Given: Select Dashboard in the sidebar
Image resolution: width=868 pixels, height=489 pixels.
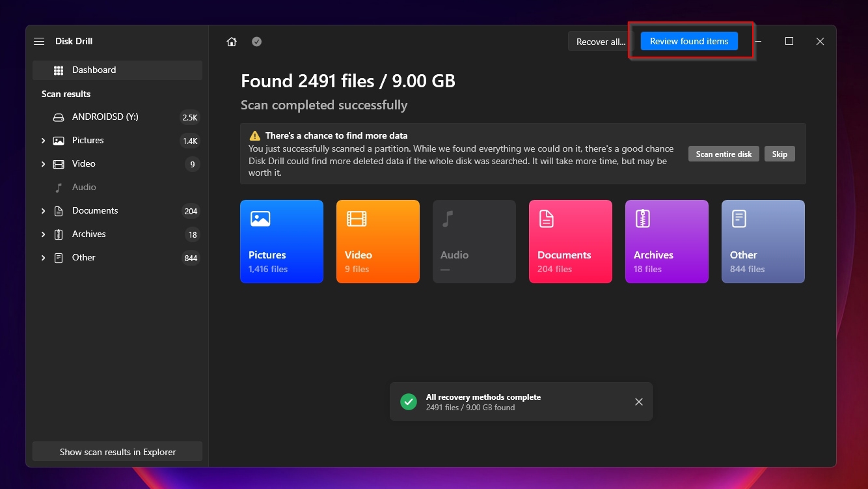Looking at the screenshot, I should 117,70.
